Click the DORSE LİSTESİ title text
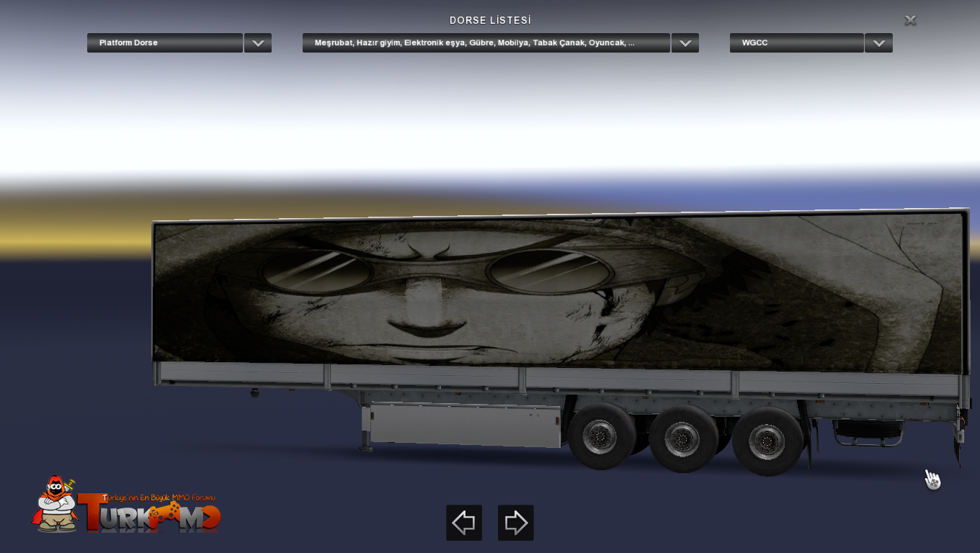 [x=490, y=20]
